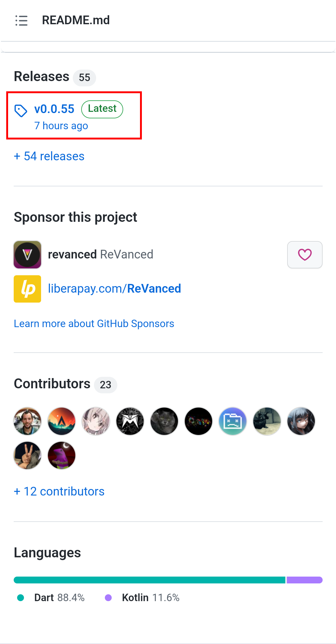Click Learn more about GitHub Sponsors
This screenshot has height=644, width=336.
click(x=94, y=324)
